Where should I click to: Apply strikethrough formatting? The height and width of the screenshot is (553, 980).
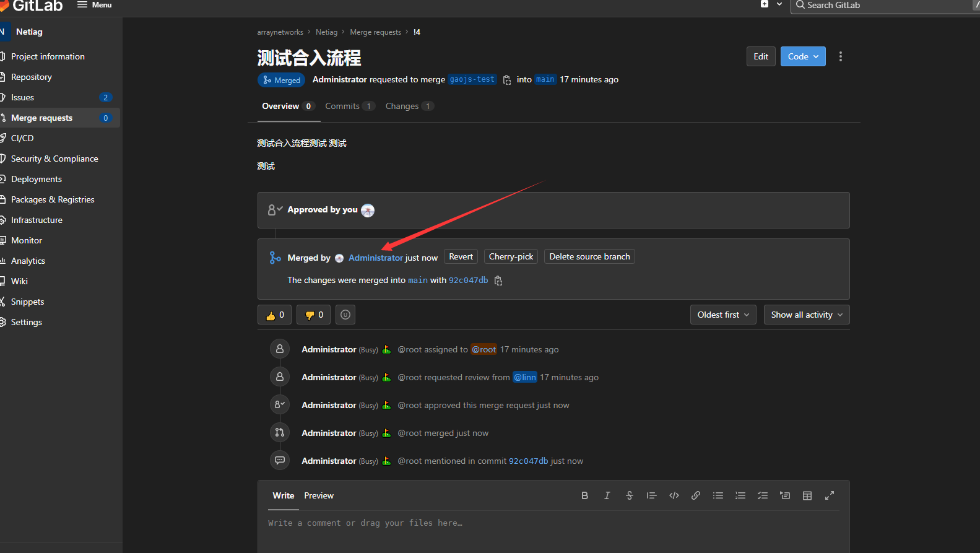tap(629, 495)
